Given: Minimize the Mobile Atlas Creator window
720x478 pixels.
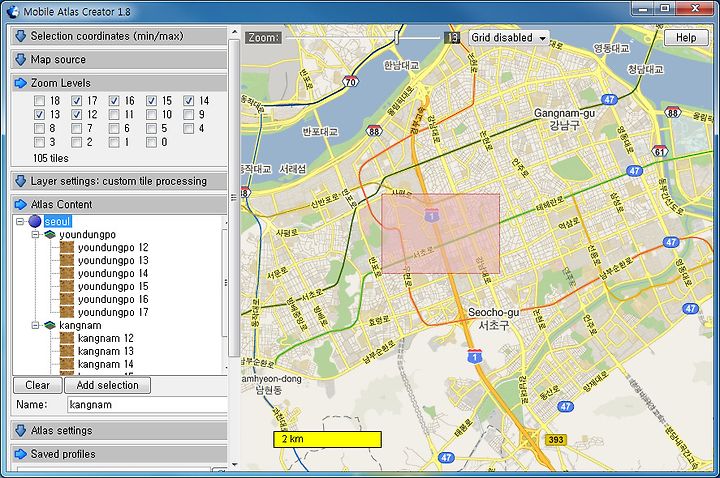Looking at the screenshot, I should 643,8.
